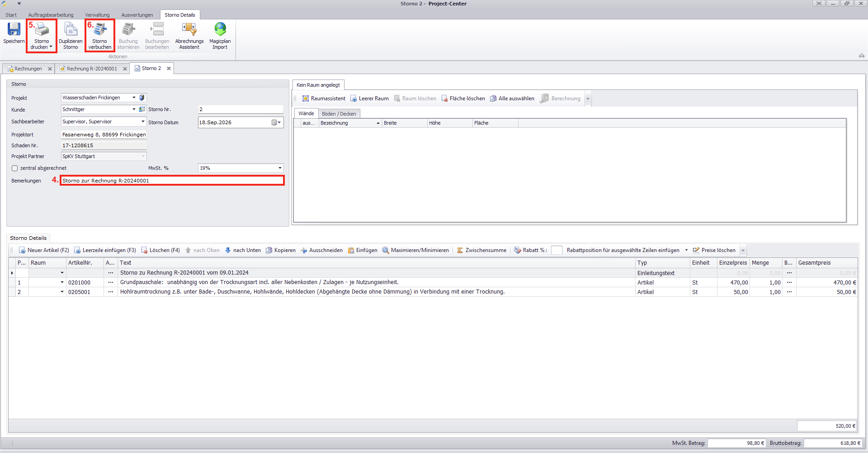Insert a Zwischensumme

coord(481,250)
